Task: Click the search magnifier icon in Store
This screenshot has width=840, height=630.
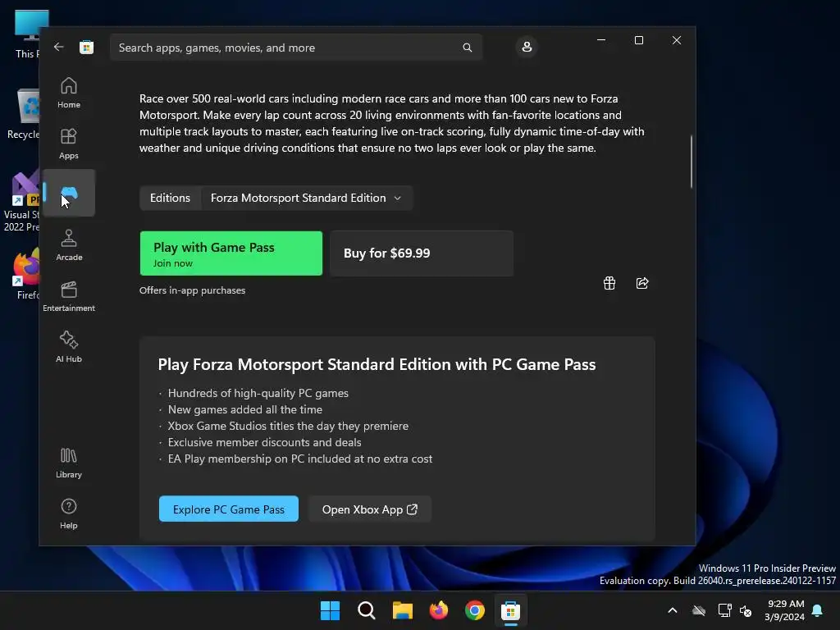Action: [x=467, y=48]
